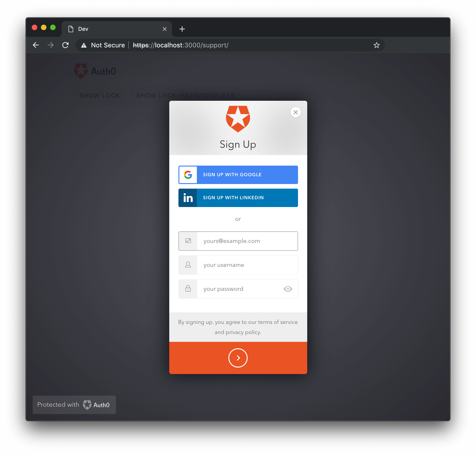
Task: Click the 'SIGN UP WITH GOOGLE' button
Action: coord(238,174)
